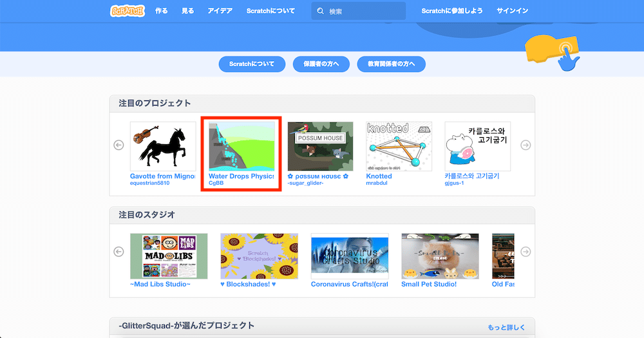
Task: Click the Scratch logo in the navbar
Action: tap(128, 11)
